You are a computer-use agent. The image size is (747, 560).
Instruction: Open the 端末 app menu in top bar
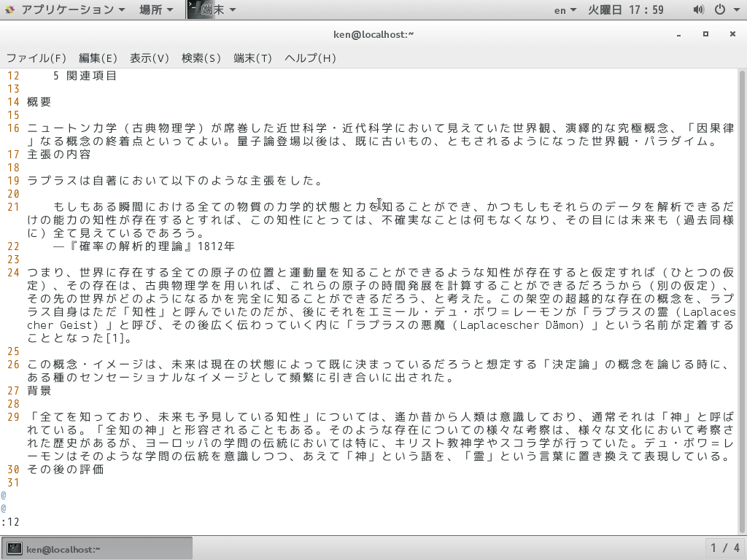pos(218,9)
